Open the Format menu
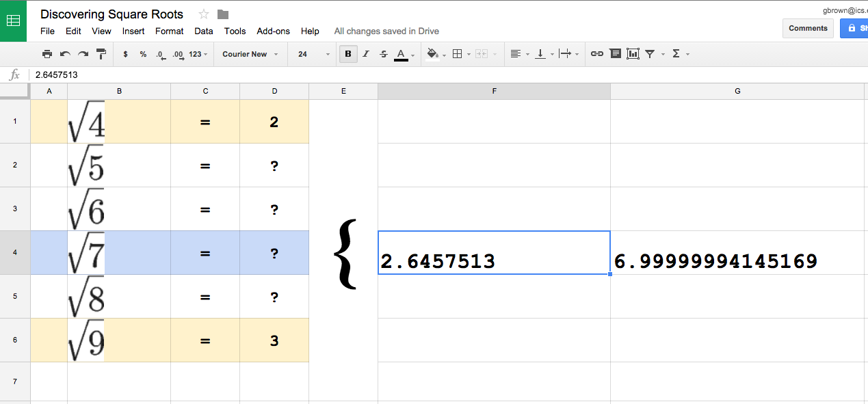 tap(169, 31)
